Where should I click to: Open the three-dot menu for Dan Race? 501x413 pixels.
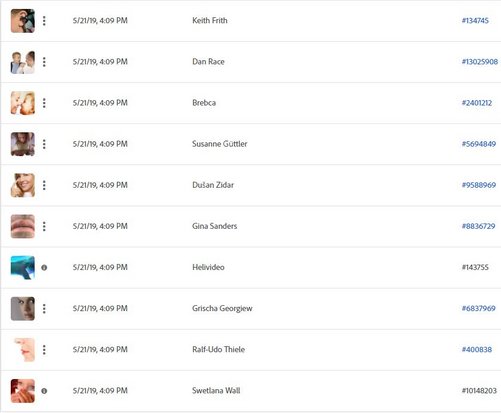point(44,62)
